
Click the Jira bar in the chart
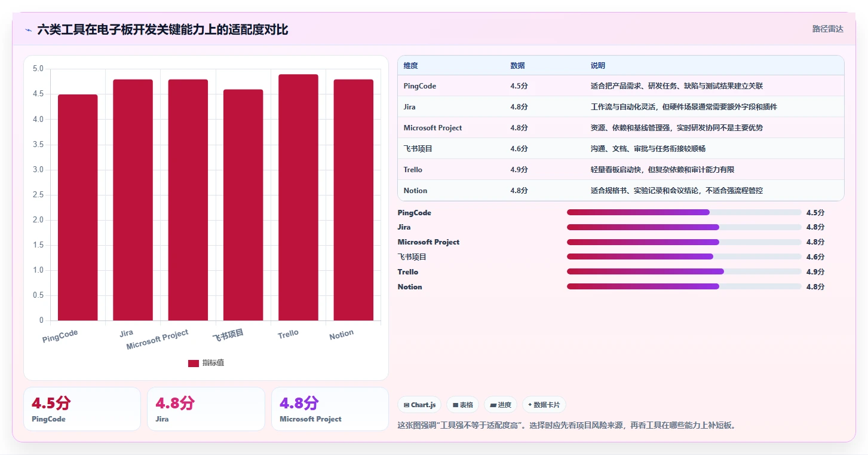coord(133,200)
